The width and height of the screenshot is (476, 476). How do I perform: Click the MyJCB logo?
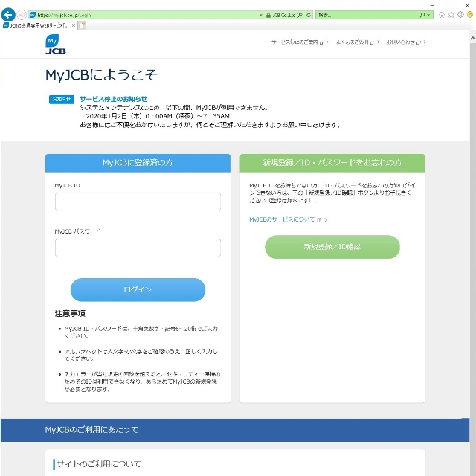[x=55, y=44]
